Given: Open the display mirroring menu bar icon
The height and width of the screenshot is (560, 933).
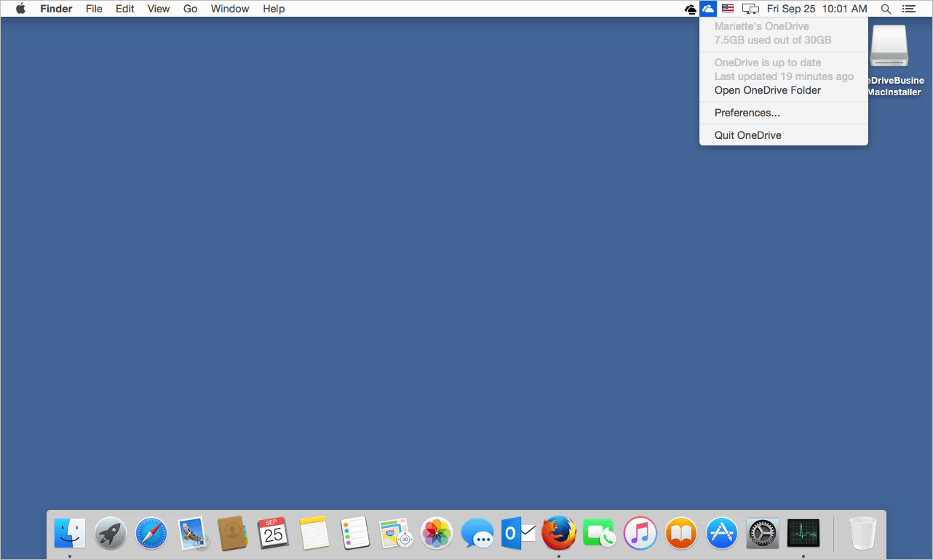Looking at the screenshot, I should tap(750, 9).
